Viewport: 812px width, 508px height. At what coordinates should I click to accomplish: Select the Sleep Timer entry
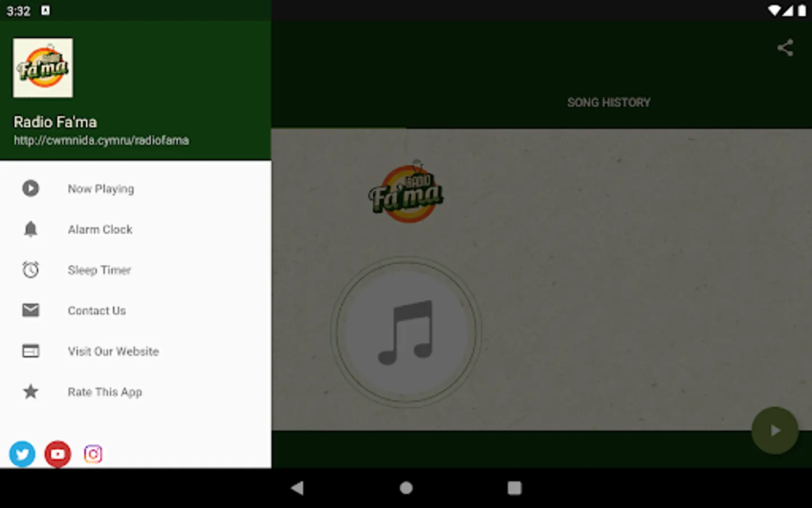[x=135, y=270]
